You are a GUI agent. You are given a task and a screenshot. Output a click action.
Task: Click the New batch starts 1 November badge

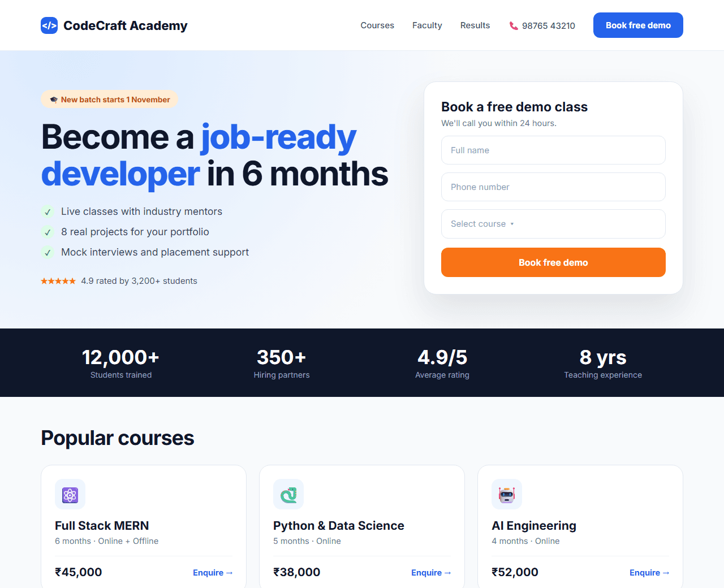(110, 100)
